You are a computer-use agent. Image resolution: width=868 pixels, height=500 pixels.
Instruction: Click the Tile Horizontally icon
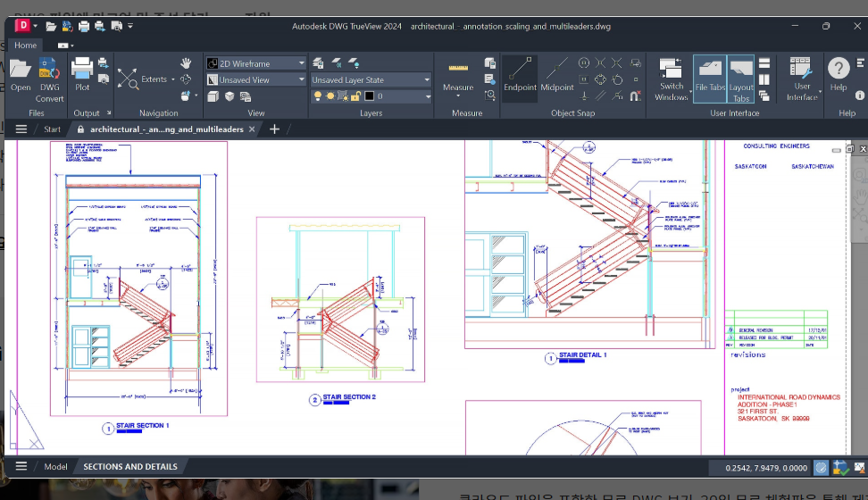[x=764, y=63]
